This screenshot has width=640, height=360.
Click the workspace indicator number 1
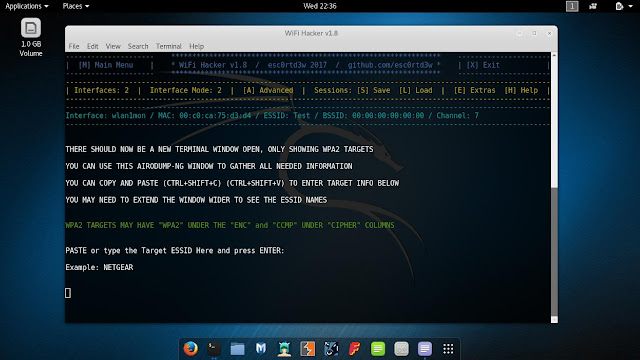[572, 6]
